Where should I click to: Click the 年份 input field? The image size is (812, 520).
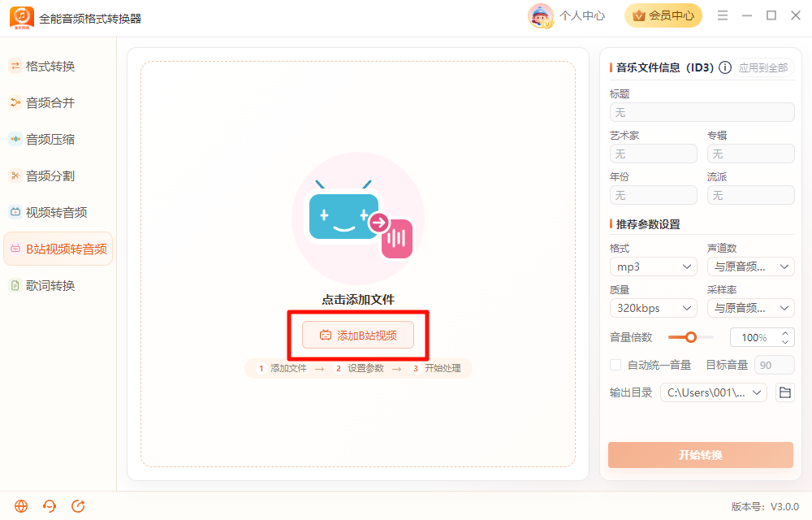654,195
